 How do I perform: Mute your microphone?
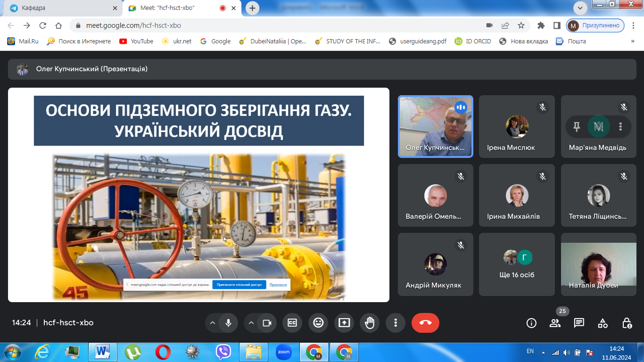click(x=228, y=323)
